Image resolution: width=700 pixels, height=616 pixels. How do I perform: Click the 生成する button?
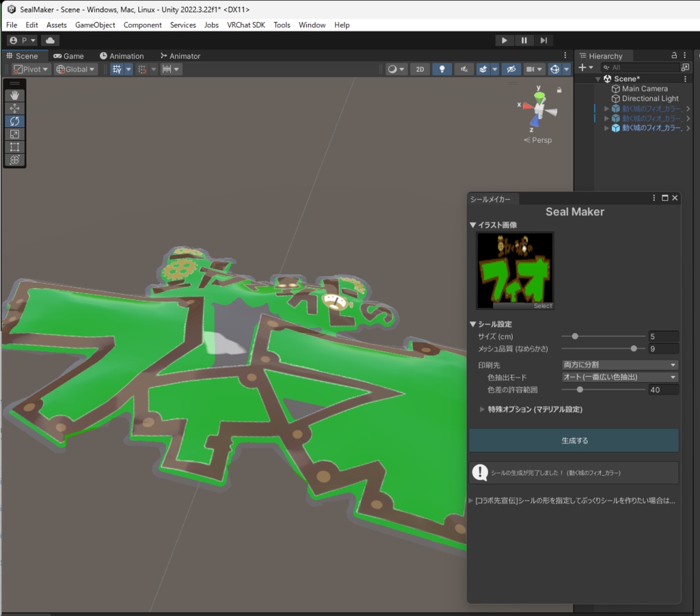tap(574, 440)
